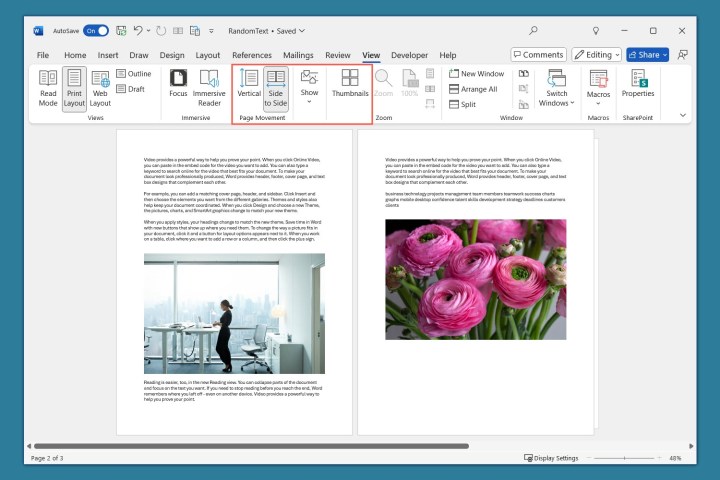This screenshot has width=720, height=480.
Task: Click the Properties SharePoint icon
Action: point(637,88)
